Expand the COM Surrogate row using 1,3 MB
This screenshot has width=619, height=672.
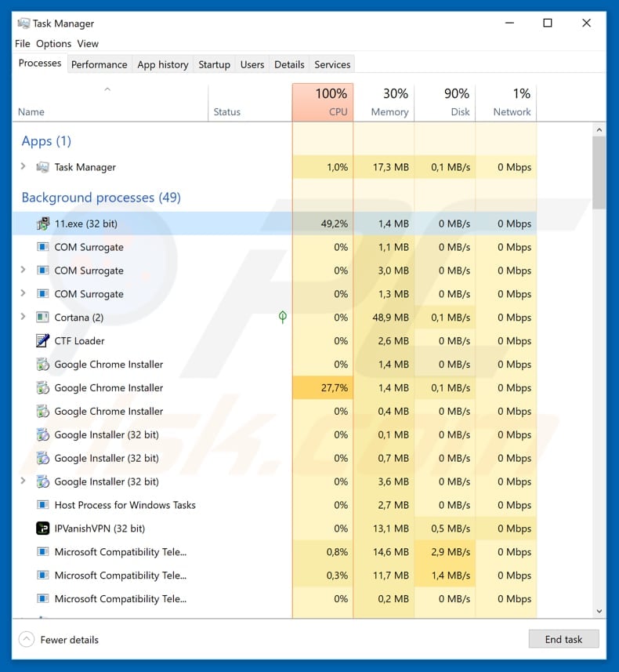(x=24, y=293)
